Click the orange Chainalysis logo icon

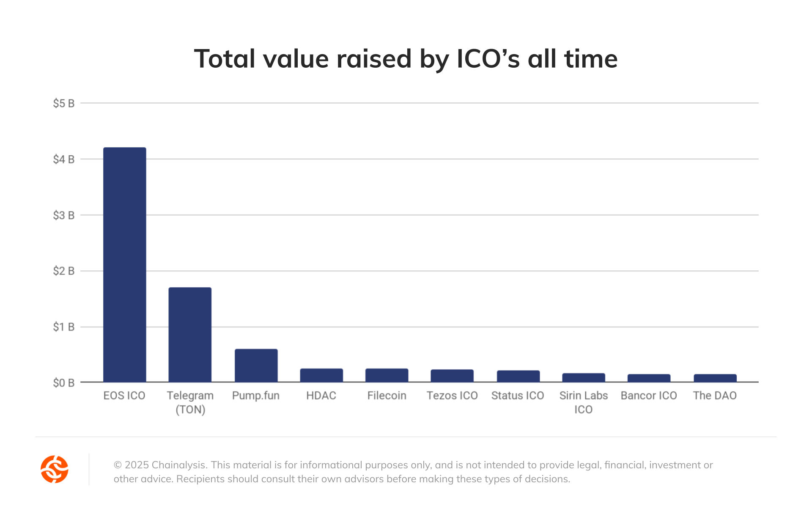click(54, 469)
